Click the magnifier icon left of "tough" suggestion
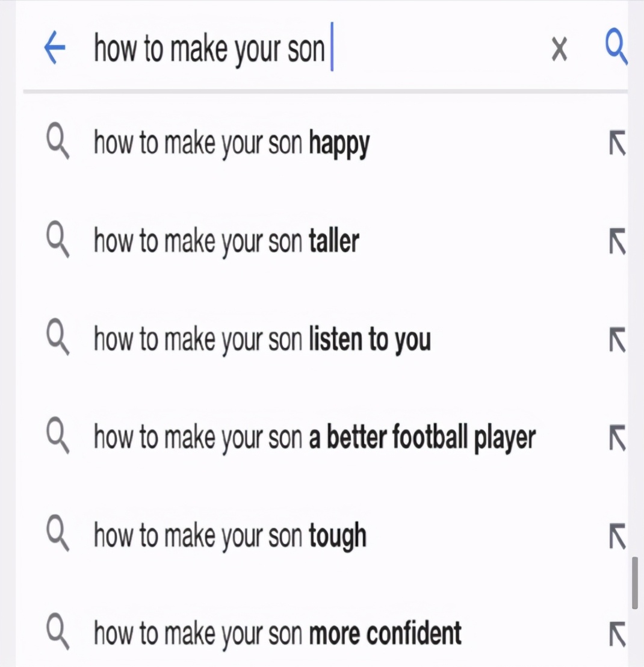 58,536
